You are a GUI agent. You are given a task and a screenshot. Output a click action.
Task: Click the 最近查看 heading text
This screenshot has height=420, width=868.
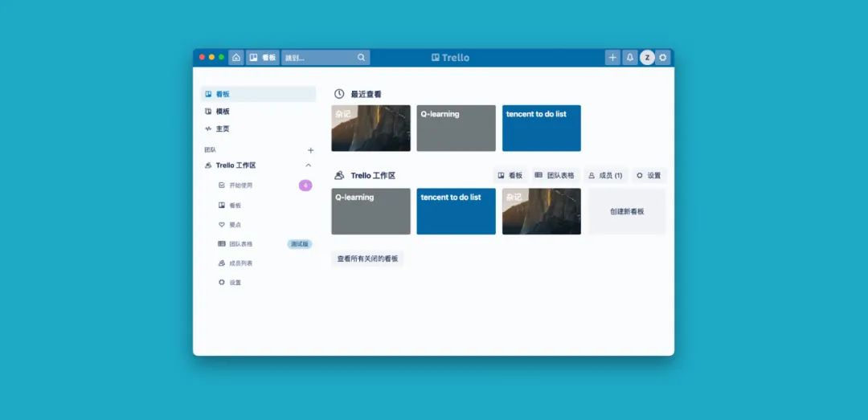coord(366,95)
